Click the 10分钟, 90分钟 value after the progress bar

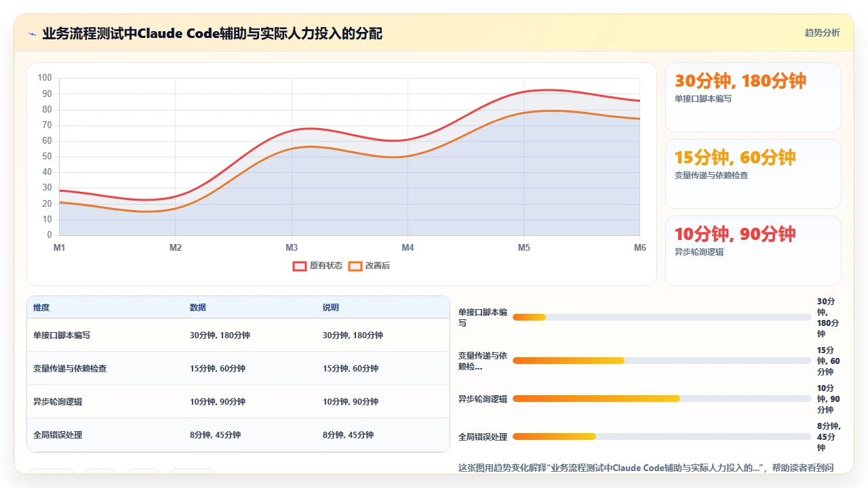(x=829, y=399)
